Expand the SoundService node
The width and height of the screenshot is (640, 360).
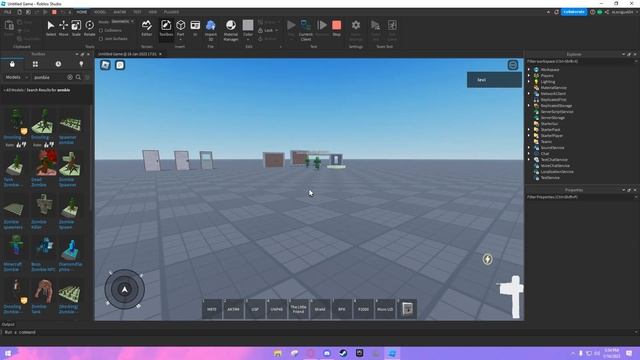click(x=529, y=148)
